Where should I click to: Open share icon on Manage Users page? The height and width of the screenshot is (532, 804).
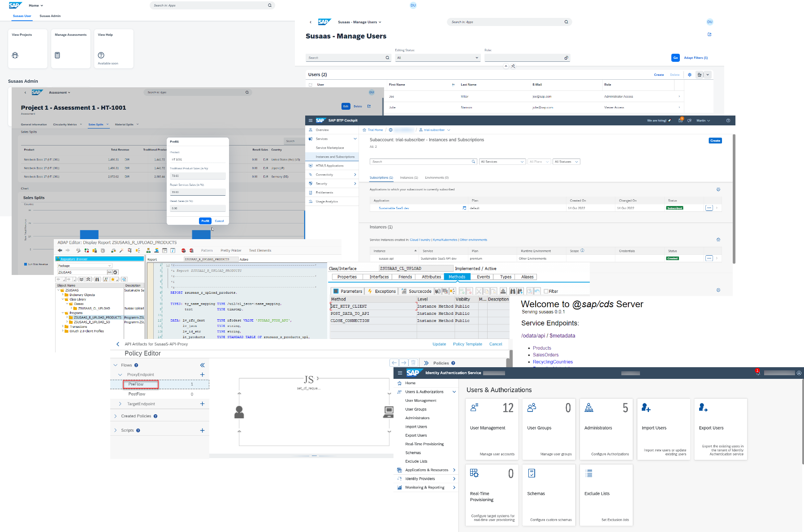point(709,34)
